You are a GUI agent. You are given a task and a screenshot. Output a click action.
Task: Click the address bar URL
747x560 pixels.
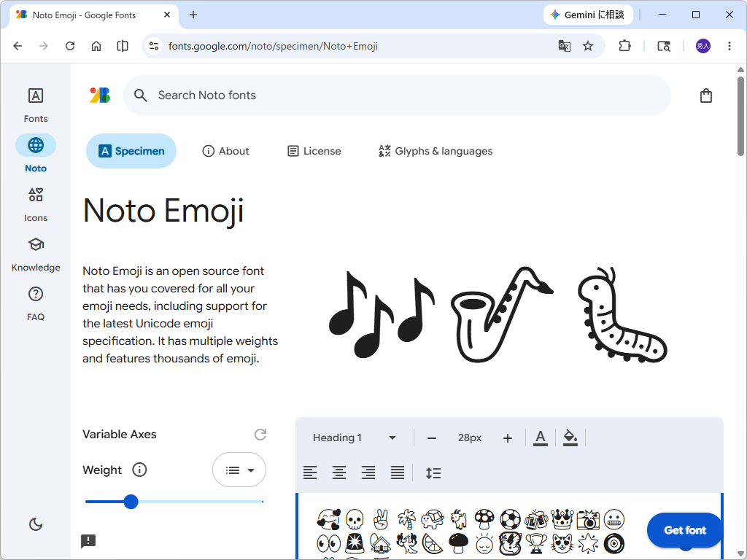(273, 46)
